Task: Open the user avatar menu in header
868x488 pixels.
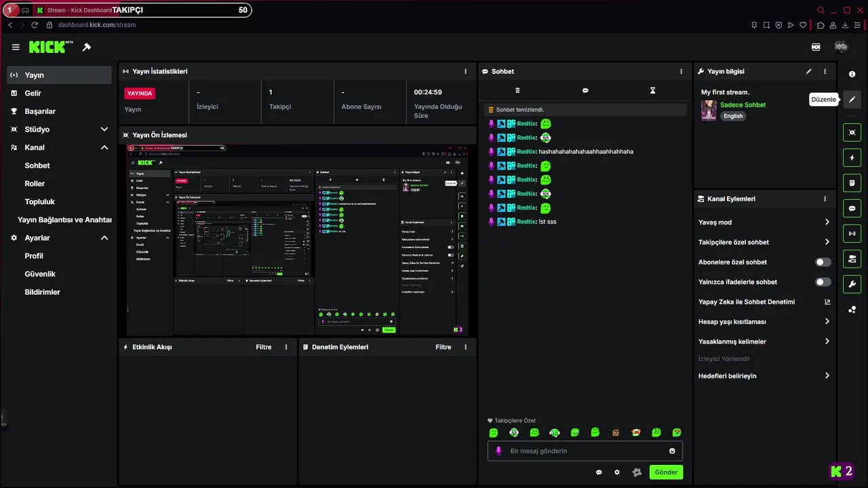Action: 841,47
